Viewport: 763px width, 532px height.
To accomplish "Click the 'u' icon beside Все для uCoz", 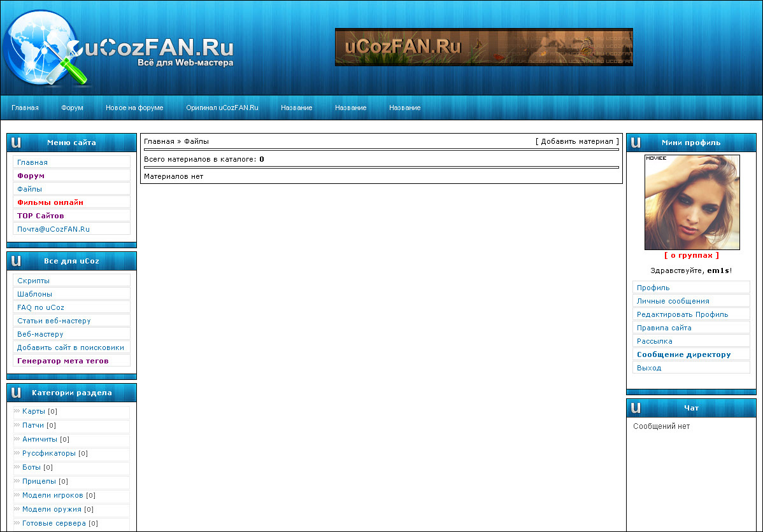I will [17, 261].
